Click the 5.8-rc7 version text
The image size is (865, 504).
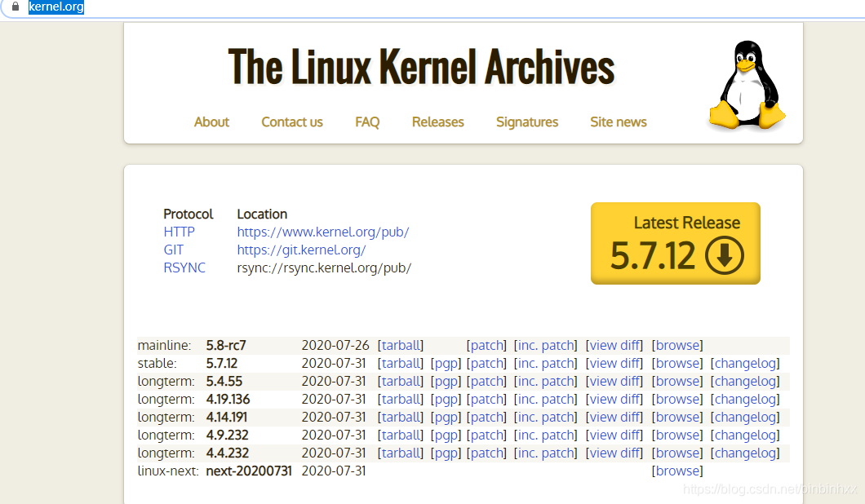(226, 345)
